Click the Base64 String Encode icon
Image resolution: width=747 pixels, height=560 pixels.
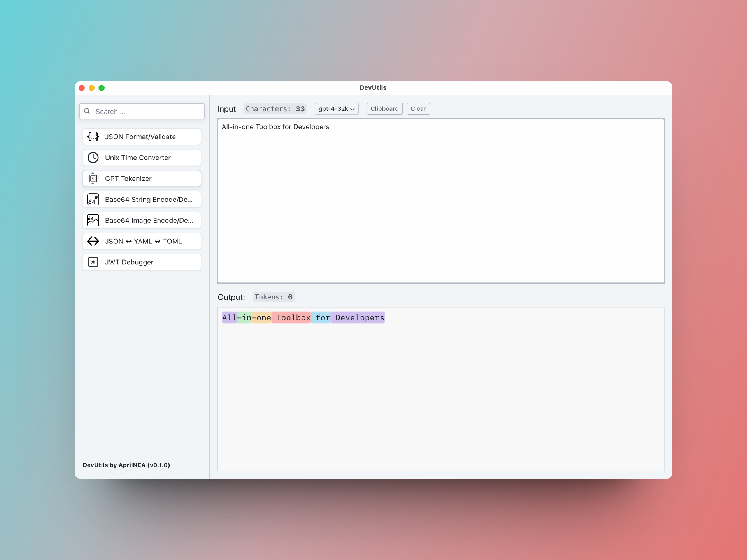coord(93,199)
